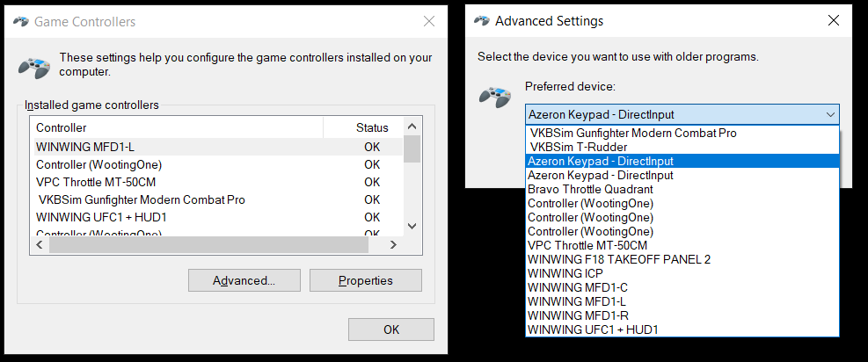This screenshot has width=868, height=362.
Task: Click the gamepad icon beside the settings description
Action: [x=33, y=66]
